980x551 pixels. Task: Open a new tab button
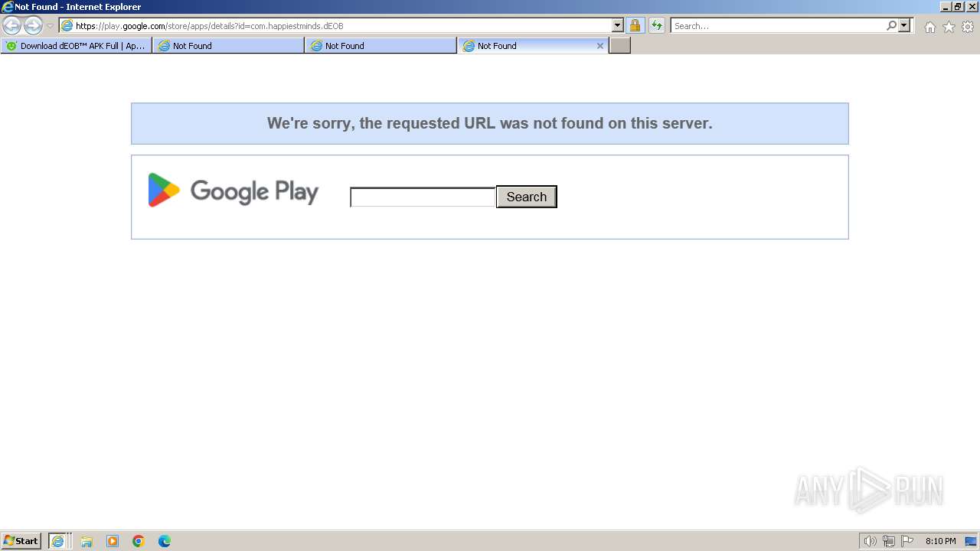(619, 46)
